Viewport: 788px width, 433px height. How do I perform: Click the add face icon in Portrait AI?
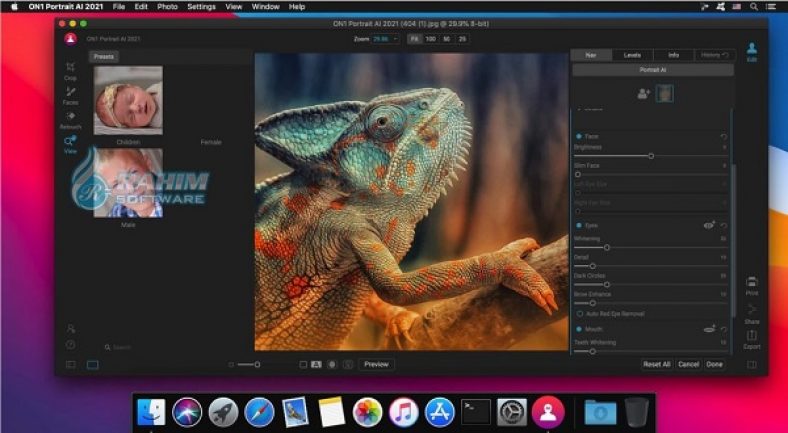click(x=643, y=93)
